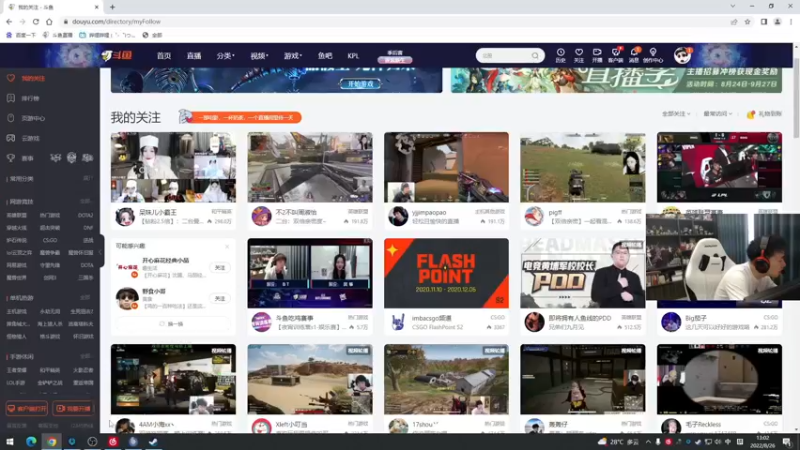Select the 我的关注 browser tab
The height and width of the screenshot is (450, 800).
coord(53,7)
